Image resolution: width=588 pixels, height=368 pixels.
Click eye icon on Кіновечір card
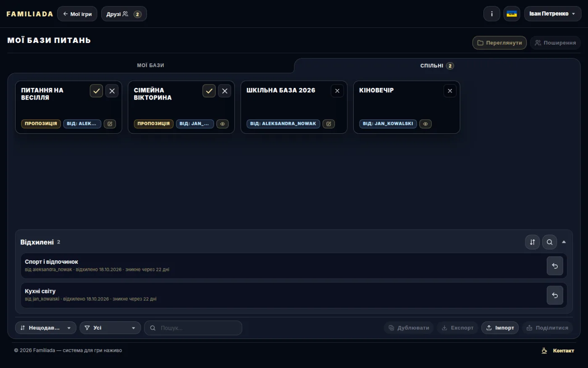point(425,124)
